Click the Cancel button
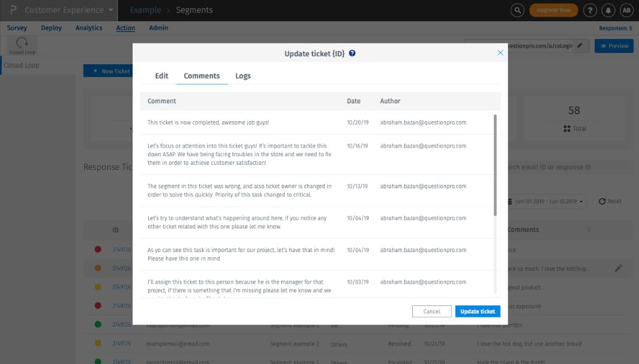Screen dimensions: 639x364 [432, 311]
